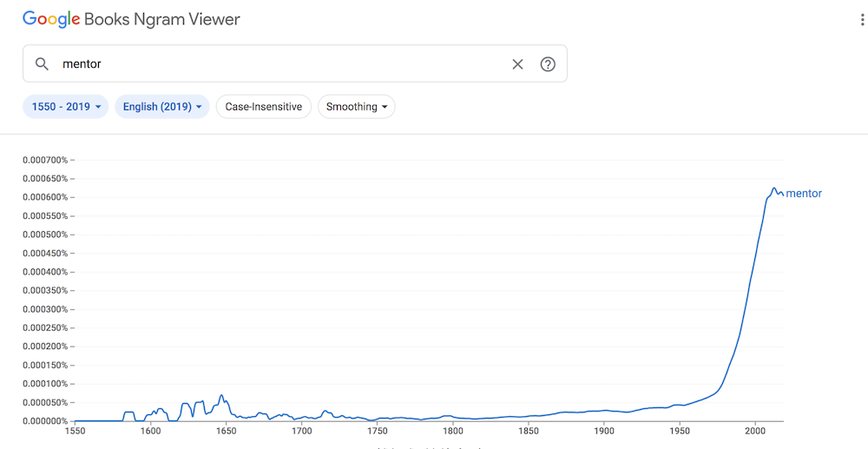Click the 2000 x-axis year label
This screenshot has width=868, height=449.
point(755,430)
